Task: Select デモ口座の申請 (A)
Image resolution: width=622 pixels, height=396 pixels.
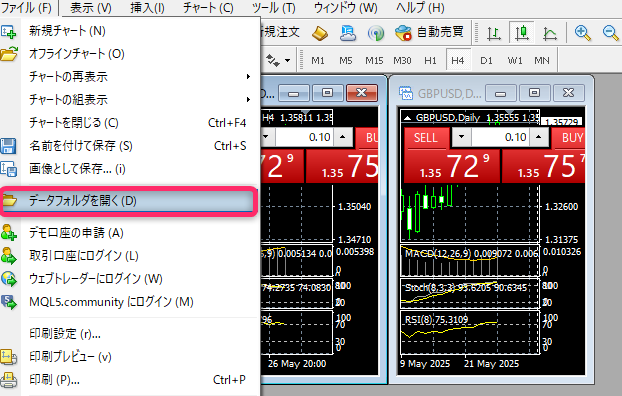Action: point(129,233)
